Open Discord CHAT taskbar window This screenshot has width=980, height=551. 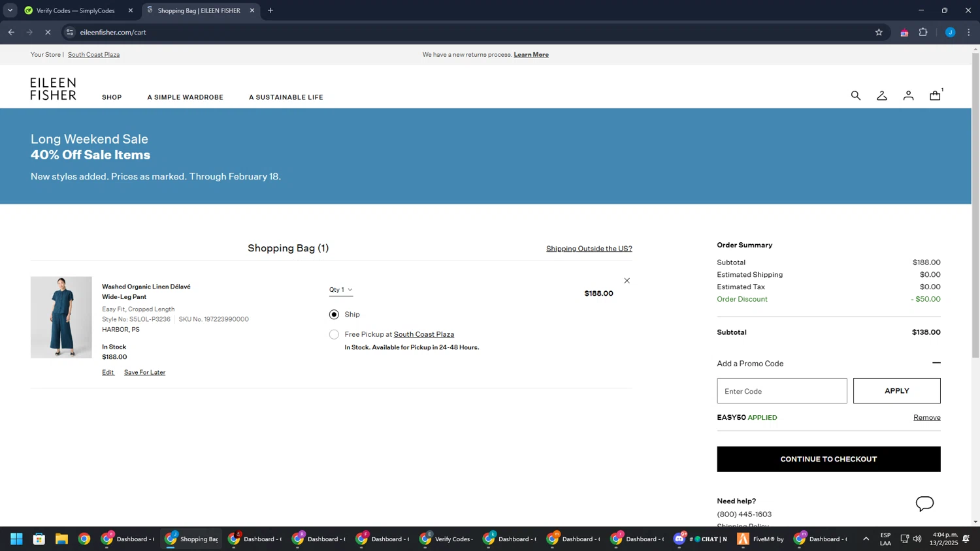(701, 539)
